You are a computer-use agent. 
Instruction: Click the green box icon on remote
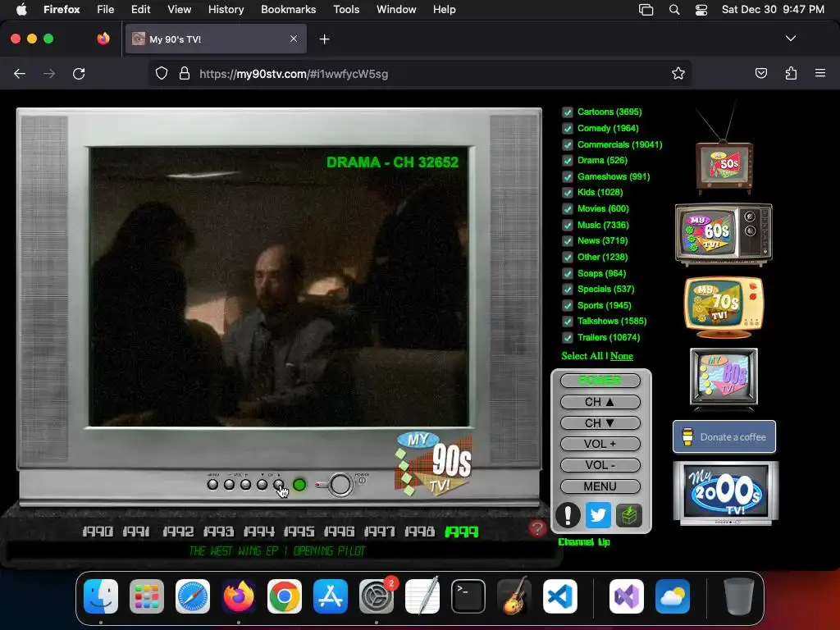tap(629, 515)
